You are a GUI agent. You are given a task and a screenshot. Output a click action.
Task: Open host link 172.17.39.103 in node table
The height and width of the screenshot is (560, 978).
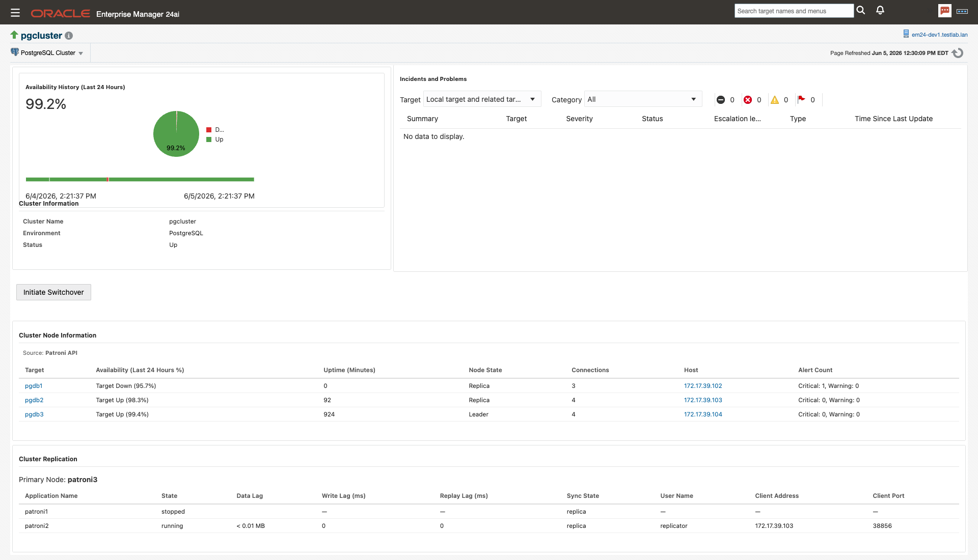click(x=703, y=400)
